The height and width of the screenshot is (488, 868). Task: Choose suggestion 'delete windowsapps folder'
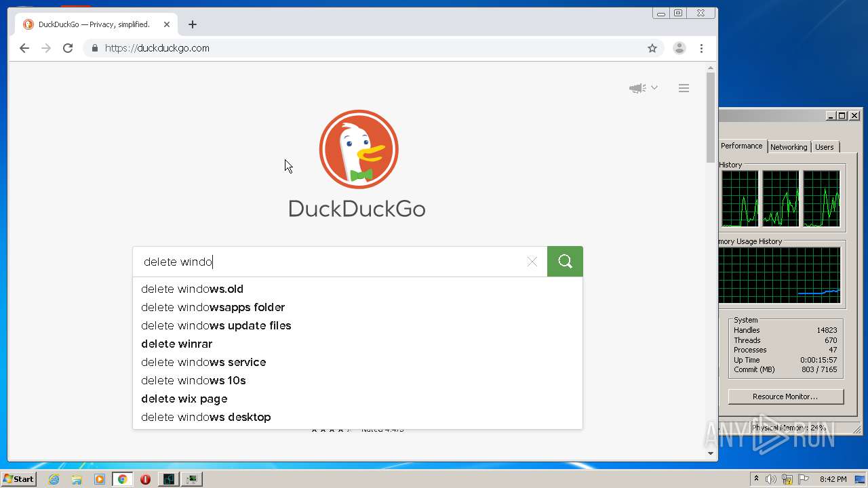point(357,307)
